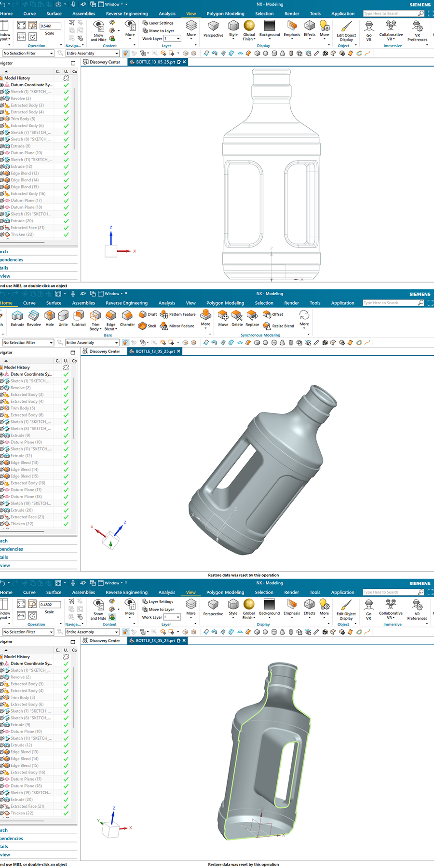Click the Unite boolean tool

point(63,318)
